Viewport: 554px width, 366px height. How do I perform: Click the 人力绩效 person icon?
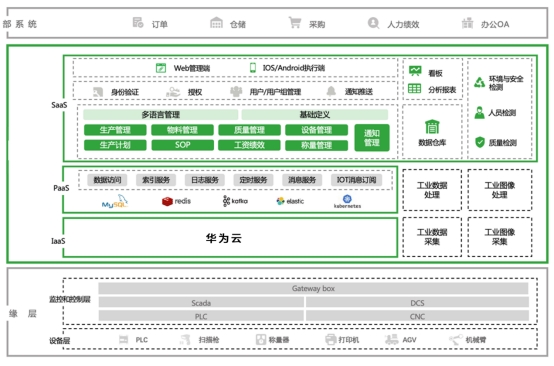coord(373,23)
